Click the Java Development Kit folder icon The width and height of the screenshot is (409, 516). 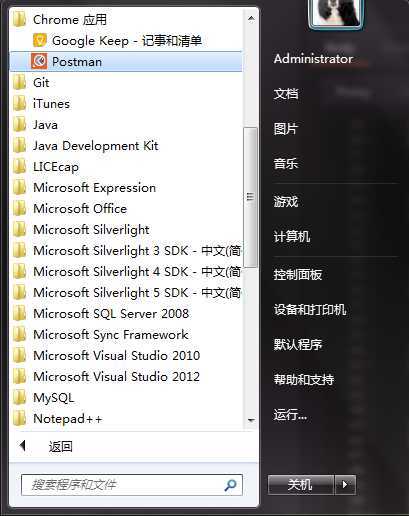click(x=19, y=145)
